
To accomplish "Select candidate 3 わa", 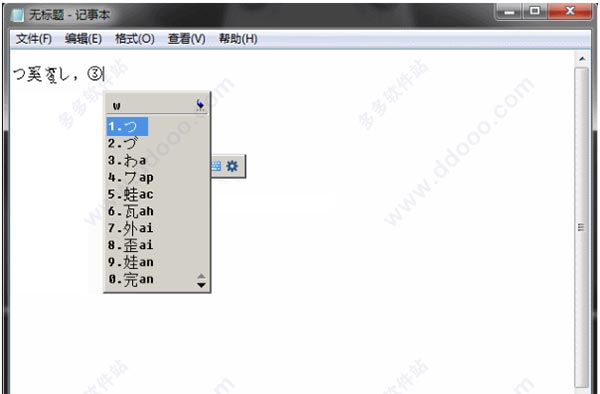I will (127, 160).
